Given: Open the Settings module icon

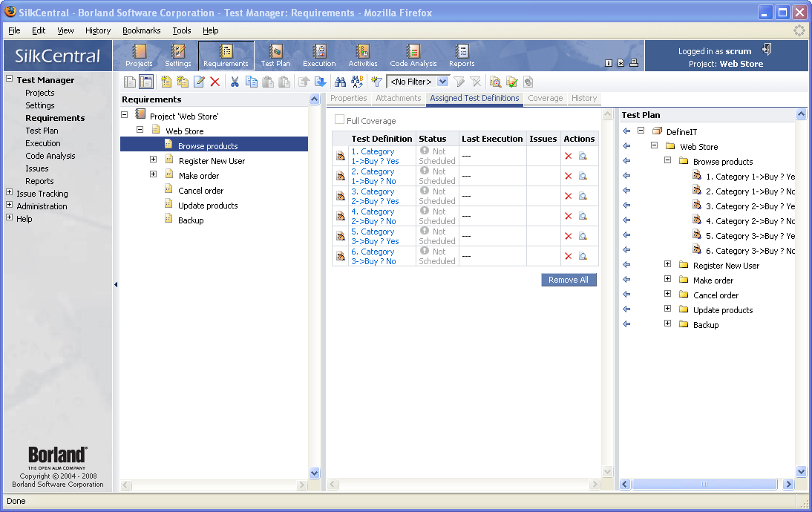Looking at the screenshot, I should pos(178,56).
